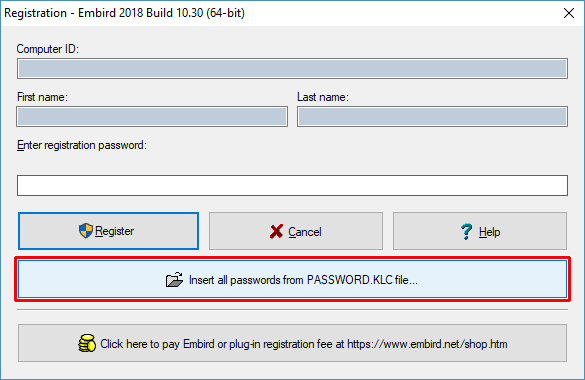Click the 'First name:' label
This screenshot has width=585, height=380.
point(42,97)
